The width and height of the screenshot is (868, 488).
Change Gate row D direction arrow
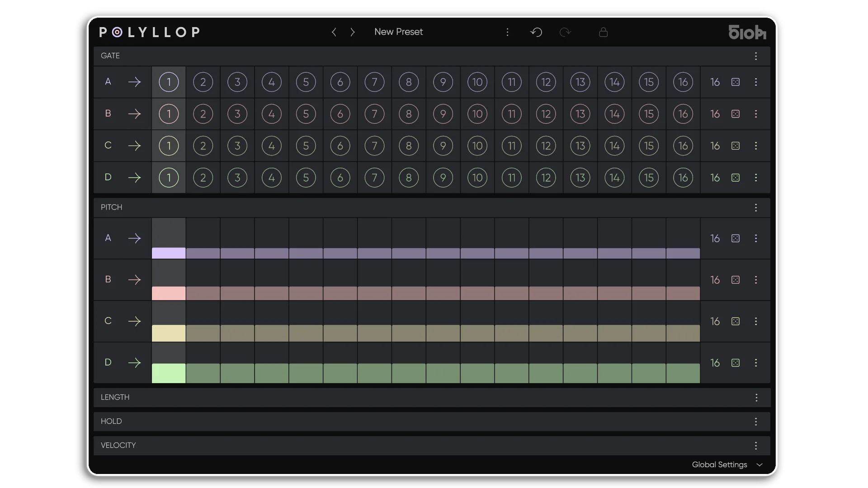pyautogui.click(x=134, y=178)
